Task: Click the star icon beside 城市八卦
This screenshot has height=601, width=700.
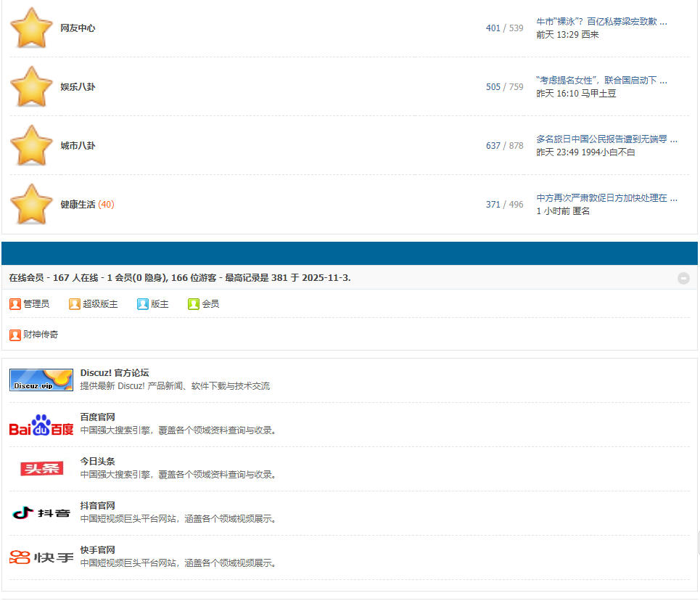Action: (31, 145)
